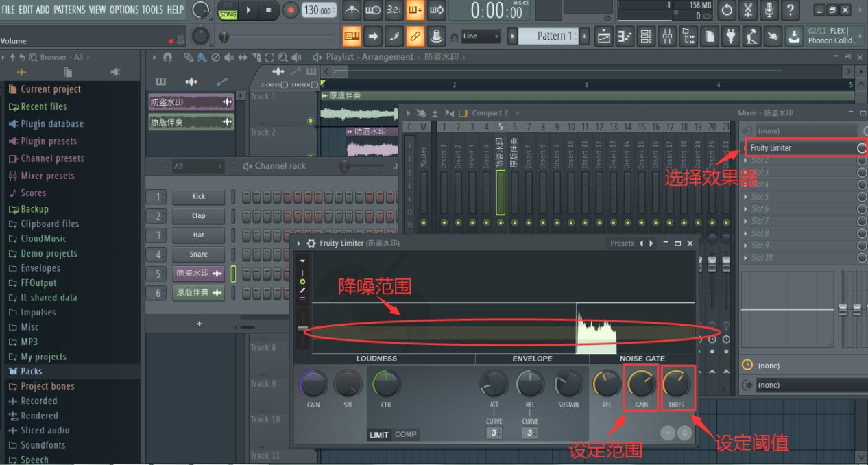Click the Help question mark icon
Viewport: 868px width, 465px height.
click(x=790, y=10)
